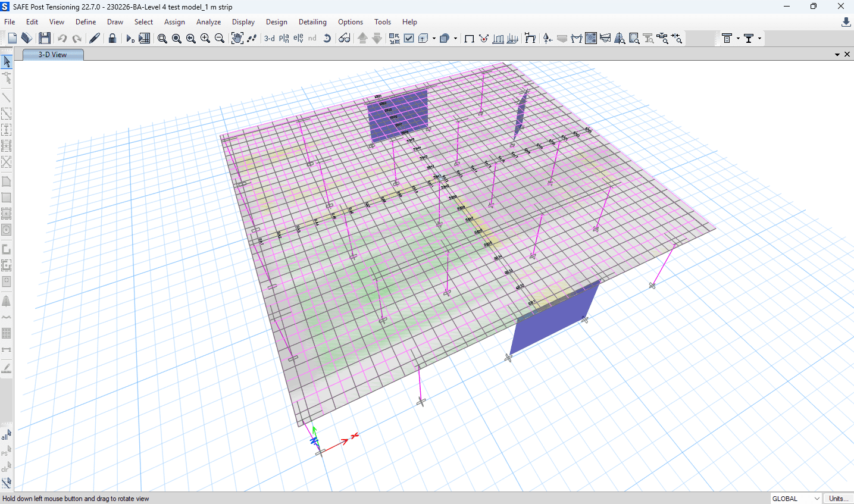Click the Clear Selection 'clr' icon
The height and width of the screenshot is (504, 854).
tap(7, 467)
